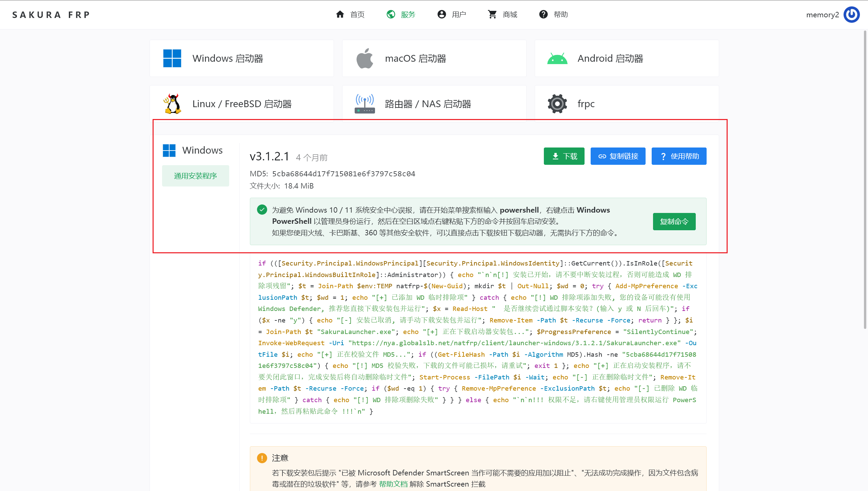This screenshot has width=868, height=491.
Task: Click the green 下载 button
Action: tap(564, 156)
